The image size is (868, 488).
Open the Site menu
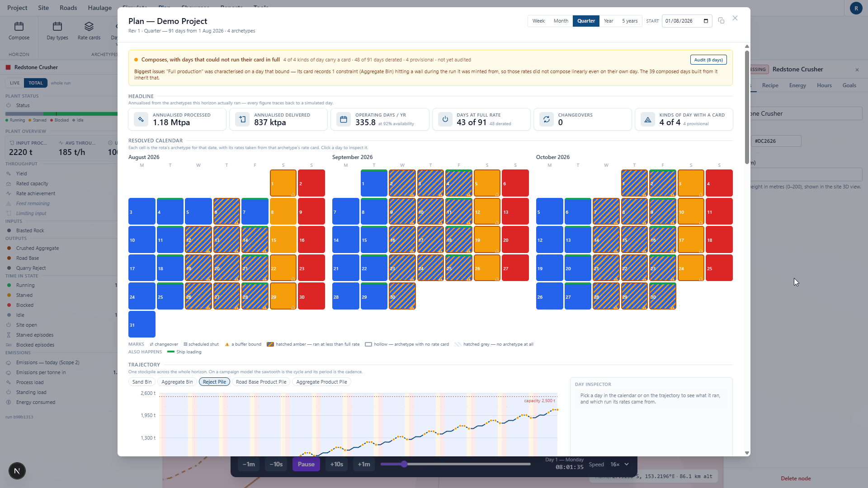coord(43,8)
